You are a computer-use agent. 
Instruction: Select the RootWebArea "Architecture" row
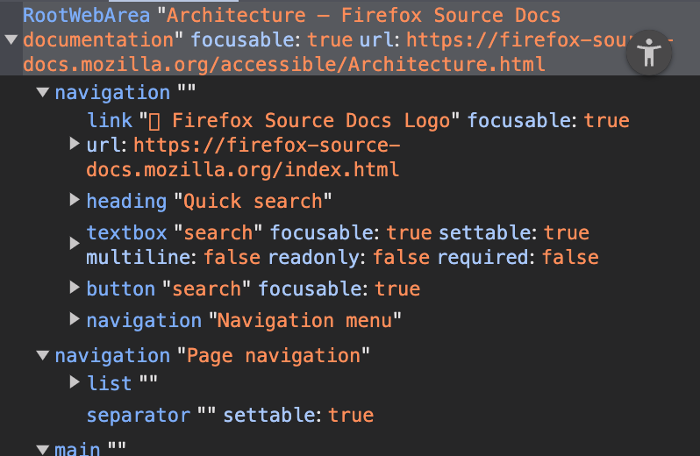pos(350,40)
